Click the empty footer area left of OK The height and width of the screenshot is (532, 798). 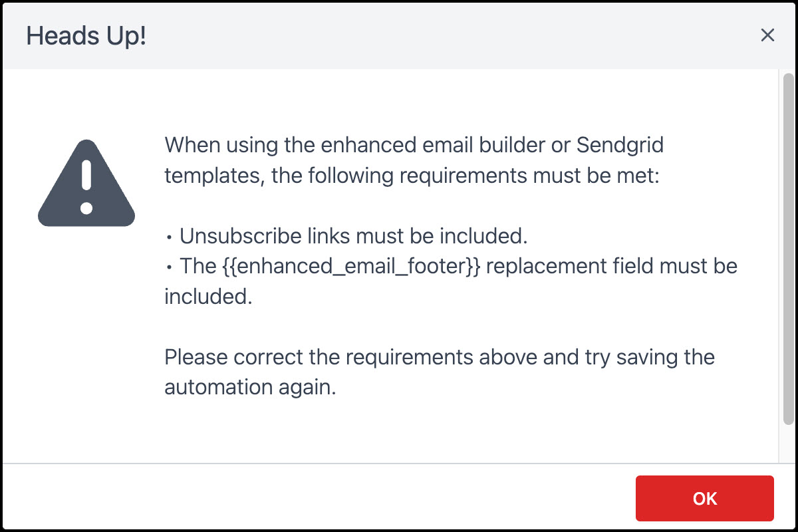tap(318, 497)
